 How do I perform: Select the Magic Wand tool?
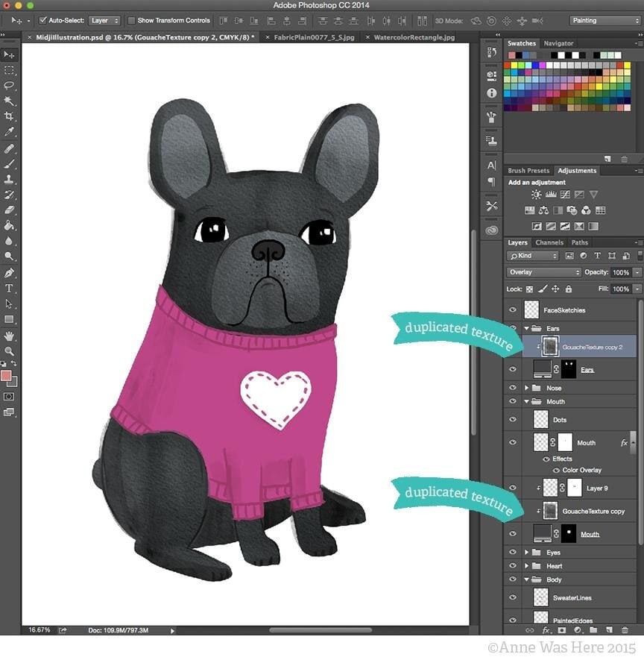(x=9, y=101)
